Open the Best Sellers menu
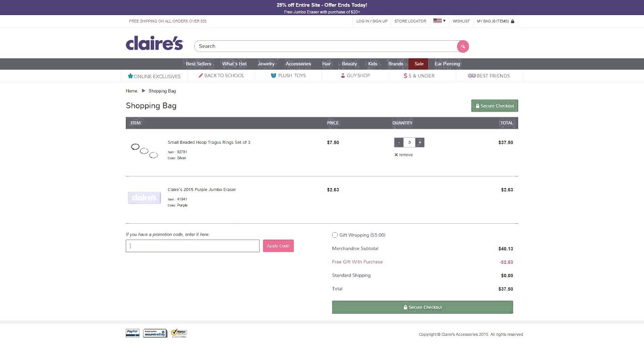The width and height of the screenshot is (644, 362). pos(199,64)
